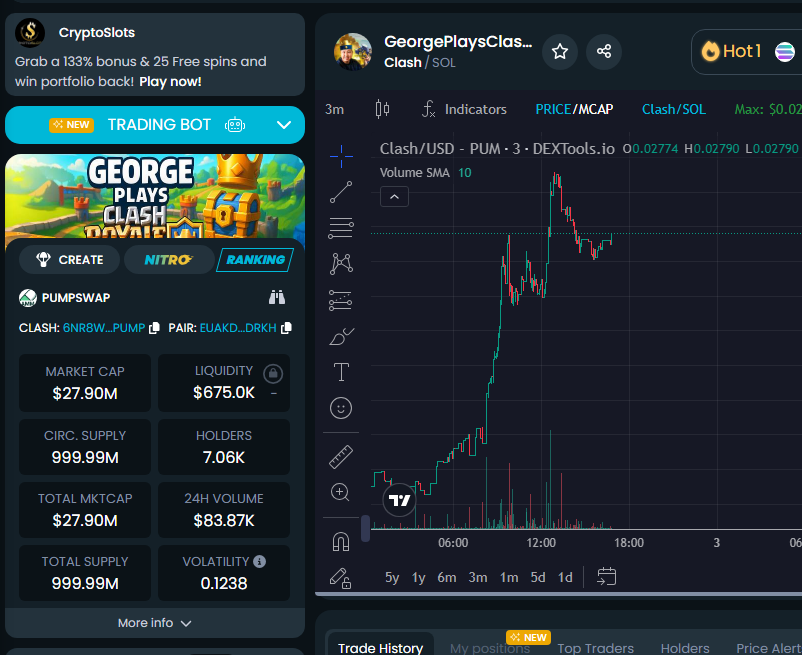Viewport: 802px width, 655px height.
Task: Select the crosshair cursor tool
Action: 341,156
